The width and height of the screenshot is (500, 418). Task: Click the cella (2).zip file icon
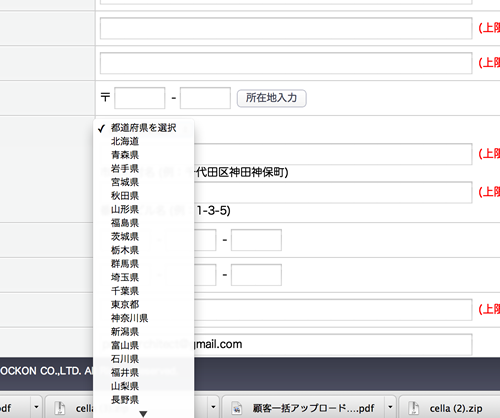(x=413, y=408)
